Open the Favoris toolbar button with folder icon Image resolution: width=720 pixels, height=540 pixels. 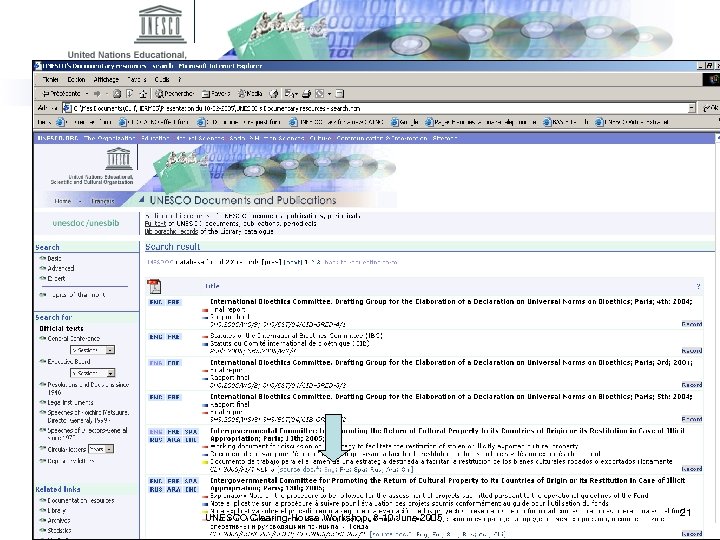216,94
